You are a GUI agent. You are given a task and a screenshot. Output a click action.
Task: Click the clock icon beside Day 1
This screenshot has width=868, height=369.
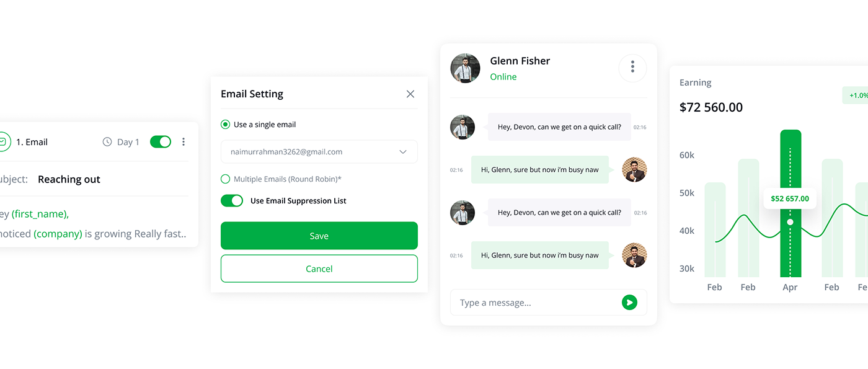point(107,142)
